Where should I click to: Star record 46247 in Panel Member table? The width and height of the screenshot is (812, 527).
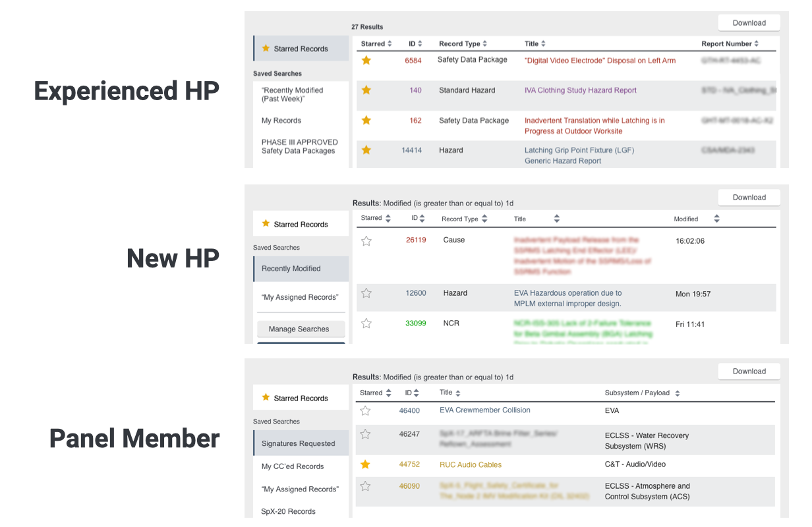click(x=365, y=434)
